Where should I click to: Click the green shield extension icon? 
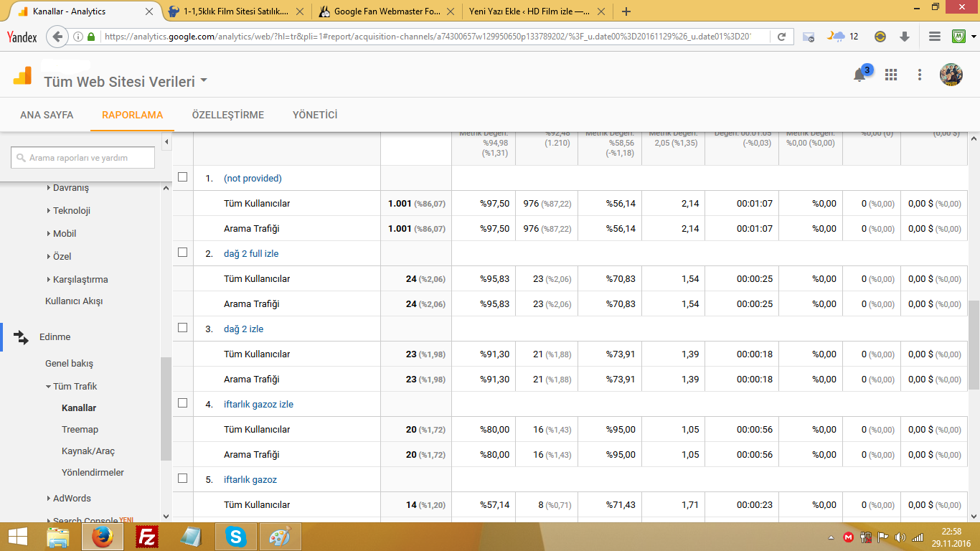click(959, 36)
